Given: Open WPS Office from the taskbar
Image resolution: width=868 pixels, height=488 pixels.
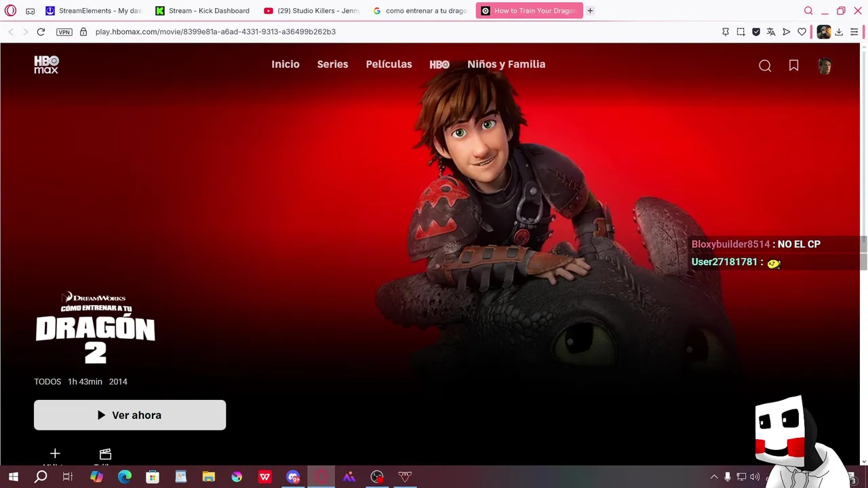Looking at the screenshot, I should [264, 477].
